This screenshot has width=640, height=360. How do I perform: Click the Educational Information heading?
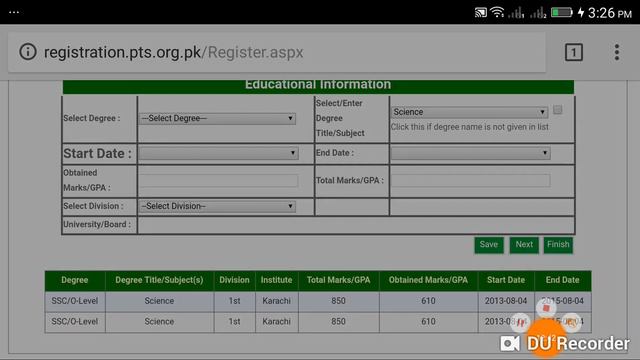click(x=318, y=84)
